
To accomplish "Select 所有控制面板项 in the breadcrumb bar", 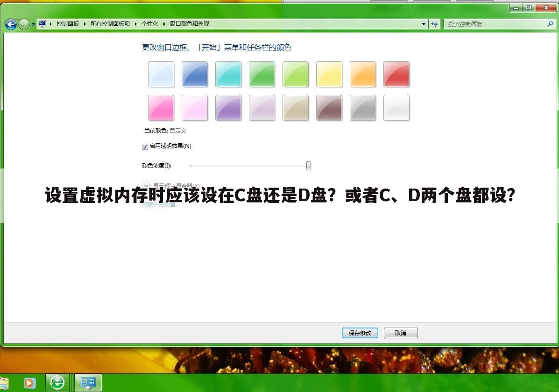I will point(110,24).
